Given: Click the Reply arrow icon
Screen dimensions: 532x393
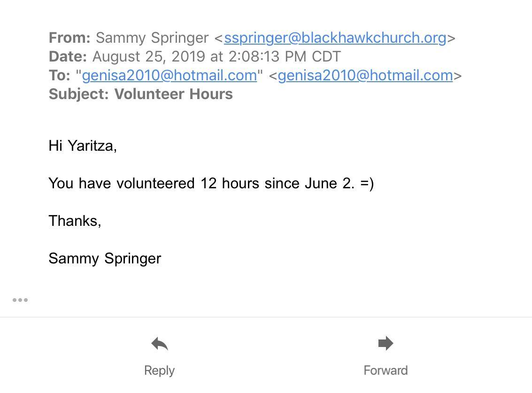Looking at the screenshot, I should 160,343.
